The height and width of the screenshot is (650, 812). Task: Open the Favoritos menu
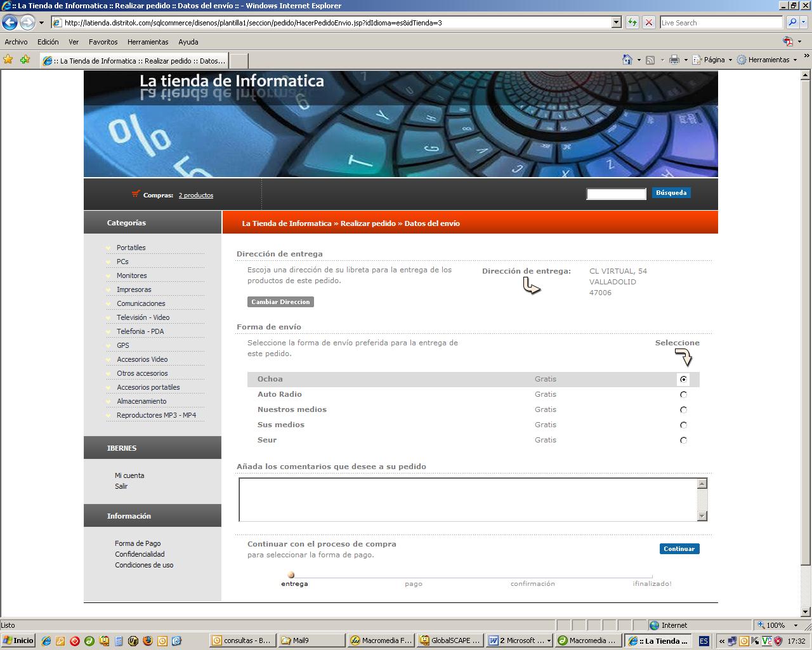coord(103,42)
